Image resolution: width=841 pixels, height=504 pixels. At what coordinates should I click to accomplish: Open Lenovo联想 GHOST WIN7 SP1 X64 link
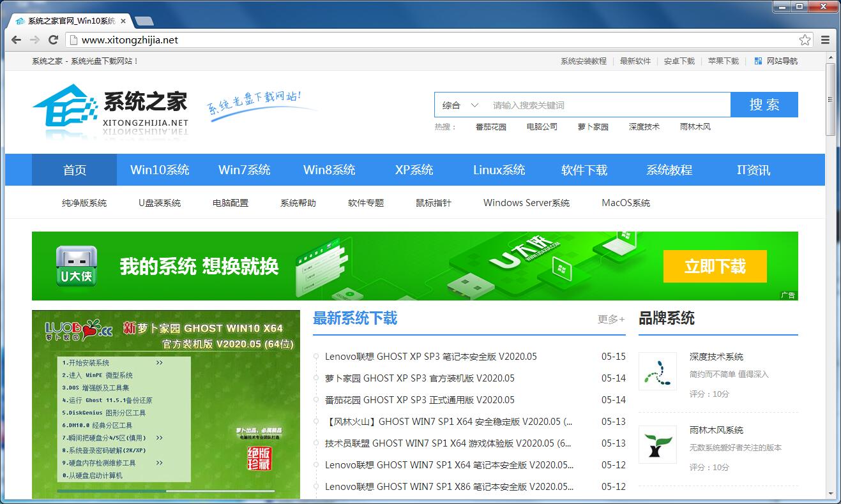coord(450,465)
